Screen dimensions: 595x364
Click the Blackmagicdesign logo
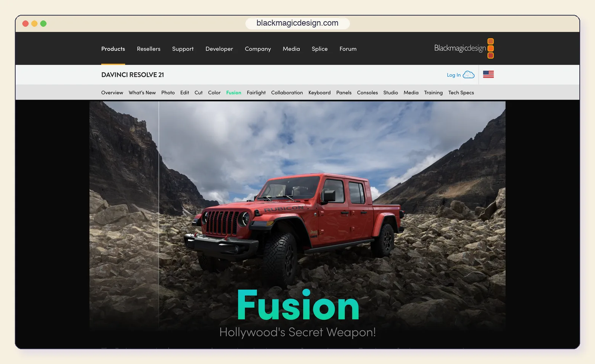[x=464, y=48]
